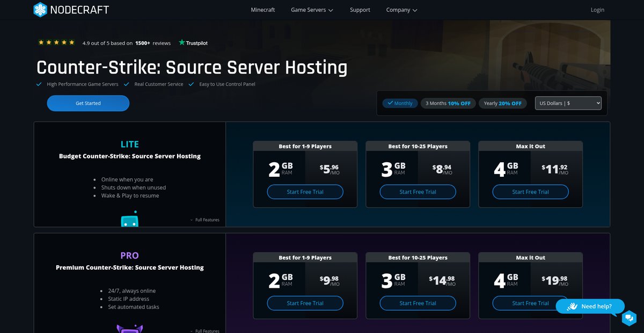The width and height of the screenshot is (644, 333).
Task: Start Free Trial for LITE 3 GB plan
Action: 418,192
